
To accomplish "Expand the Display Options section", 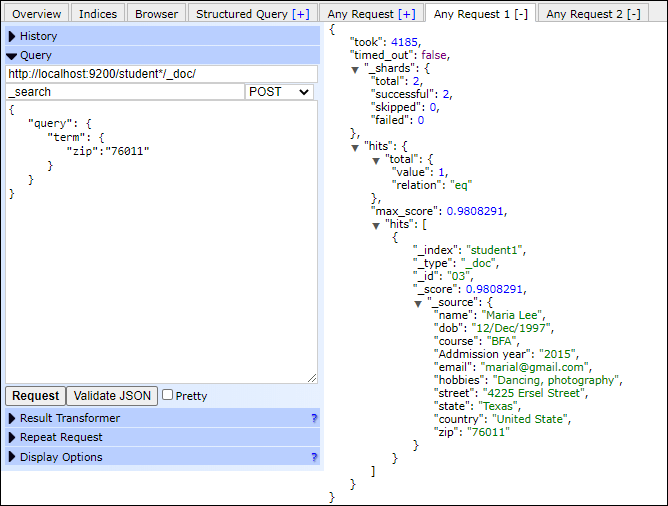I will 162,457.
